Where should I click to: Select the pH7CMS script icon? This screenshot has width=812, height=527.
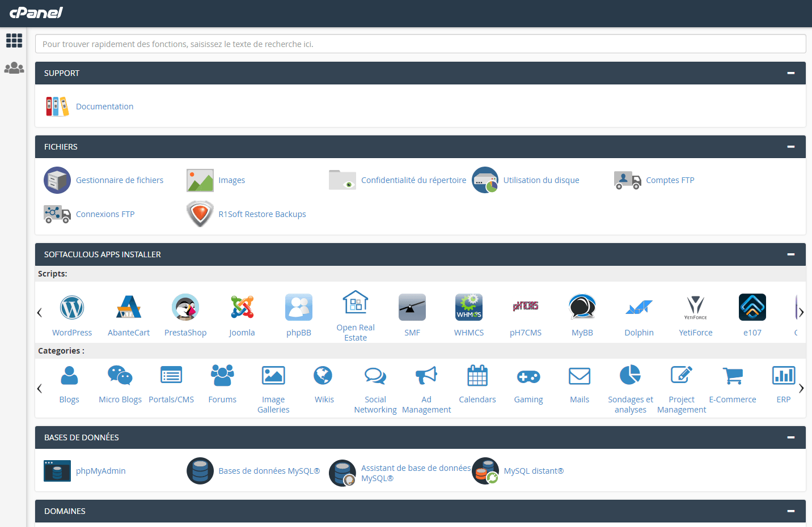[526, 307]
